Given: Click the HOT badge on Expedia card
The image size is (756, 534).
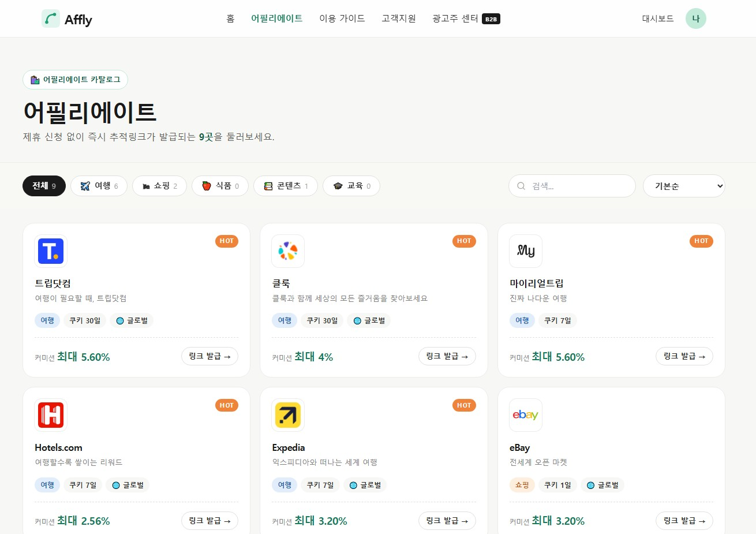Looking at the screenshot, I should [x=464, y=405].
